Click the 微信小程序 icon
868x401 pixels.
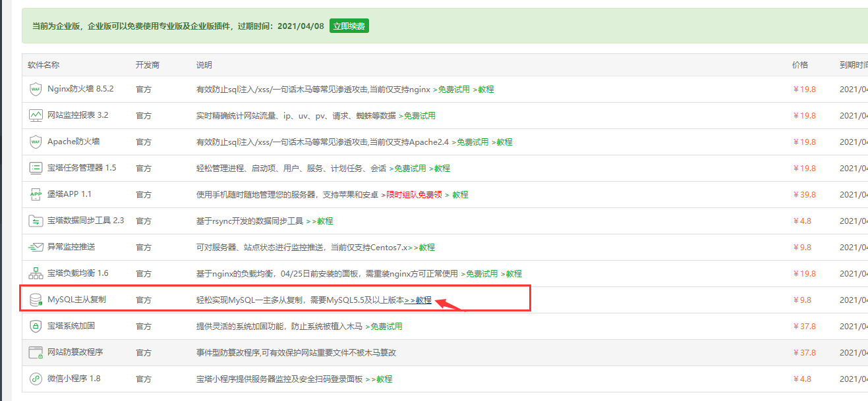(36, 379)
